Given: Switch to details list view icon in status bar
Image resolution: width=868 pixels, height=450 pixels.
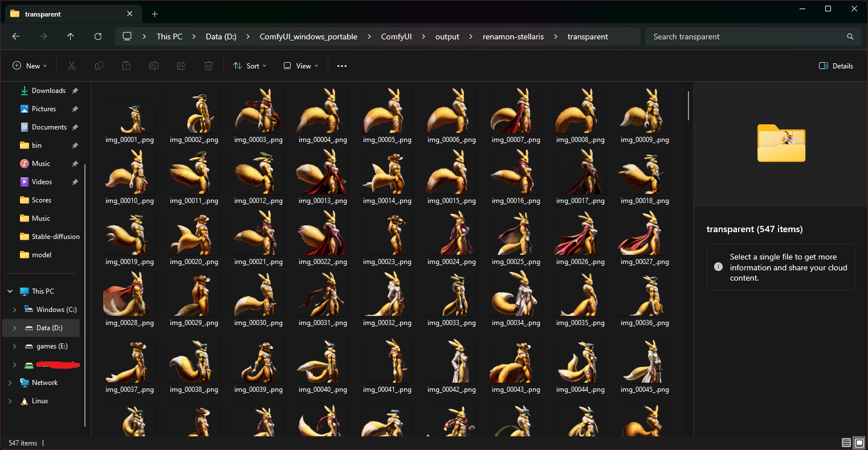Looking at the screenshot, I should point(846,443).
